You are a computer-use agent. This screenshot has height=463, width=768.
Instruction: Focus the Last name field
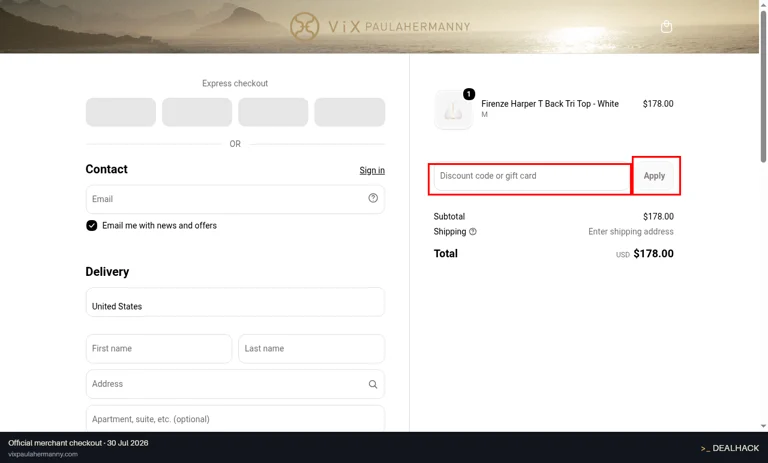(312, 349)
